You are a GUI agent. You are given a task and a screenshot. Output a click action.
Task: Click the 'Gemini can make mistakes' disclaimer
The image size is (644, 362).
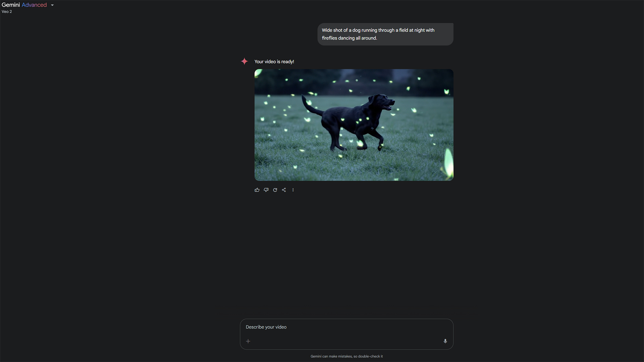[346, 356]
